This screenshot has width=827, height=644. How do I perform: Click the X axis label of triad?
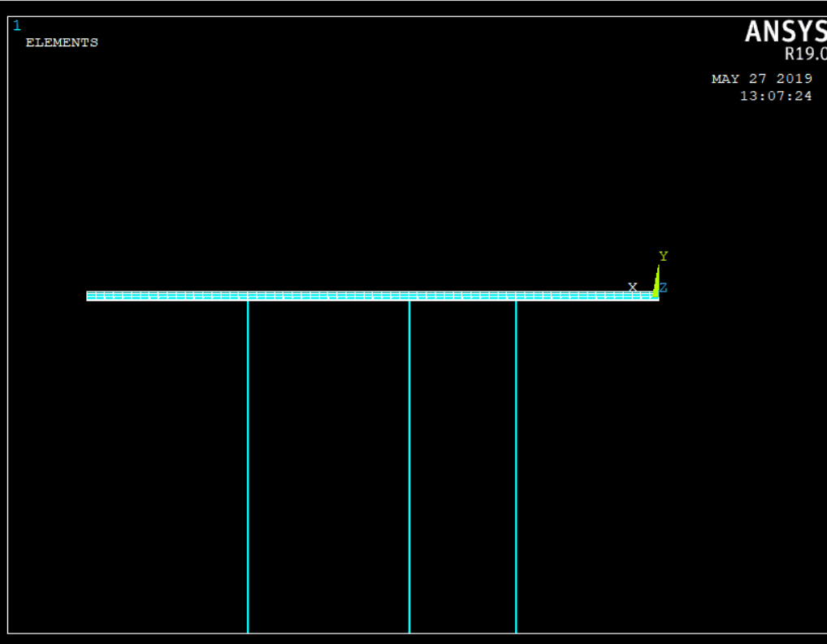pyautogui.click(x=632, y=287)
